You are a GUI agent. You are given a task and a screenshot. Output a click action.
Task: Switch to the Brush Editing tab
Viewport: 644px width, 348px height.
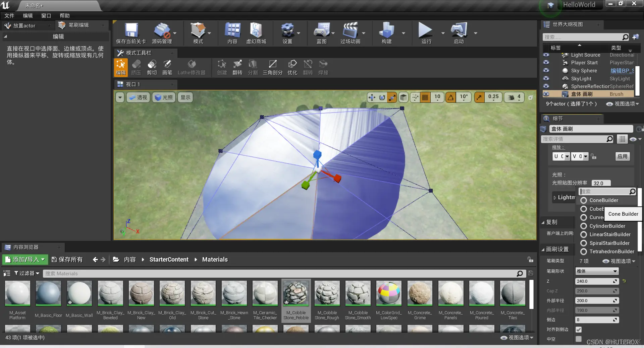click(x=79, y=25)
